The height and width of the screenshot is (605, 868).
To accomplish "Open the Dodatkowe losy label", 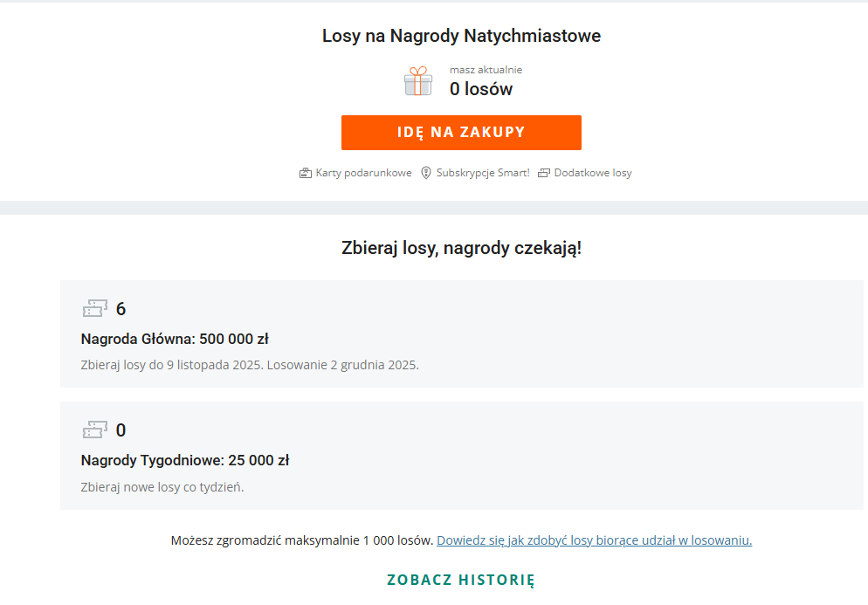I will pos(593,173).
